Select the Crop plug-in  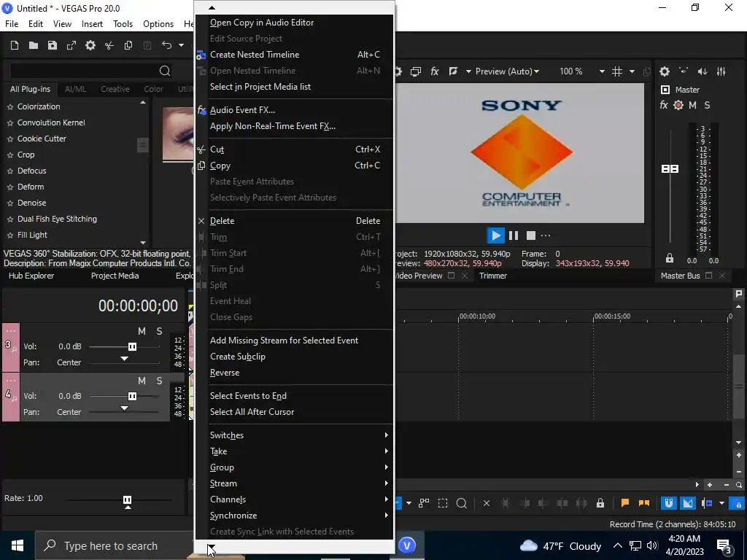click(26, 155)
